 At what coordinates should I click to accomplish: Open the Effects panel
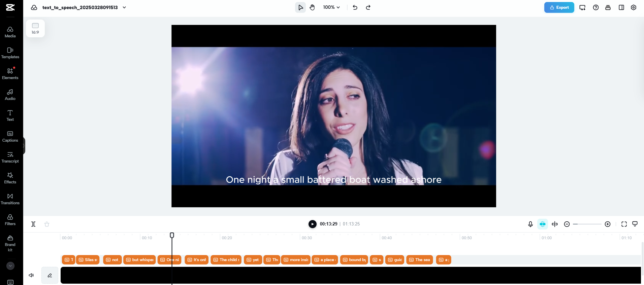click(x=10, y=178)
